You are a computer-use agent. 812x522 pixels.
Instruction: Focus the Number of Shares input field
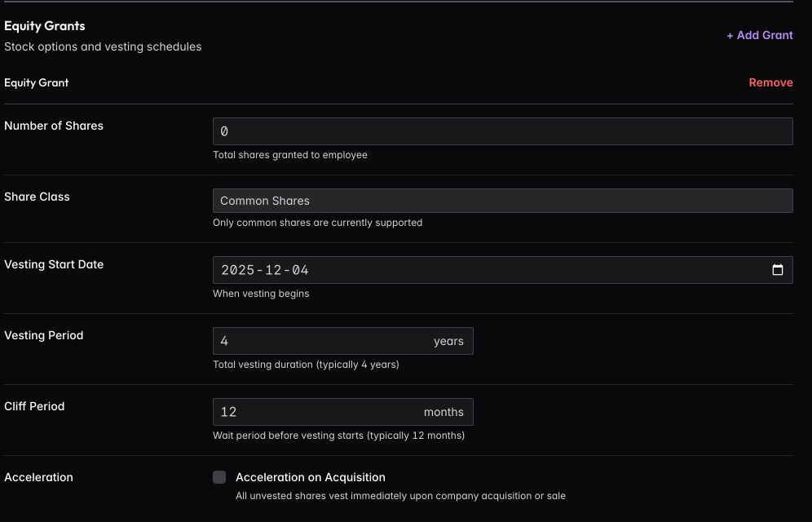coord(502,131)
